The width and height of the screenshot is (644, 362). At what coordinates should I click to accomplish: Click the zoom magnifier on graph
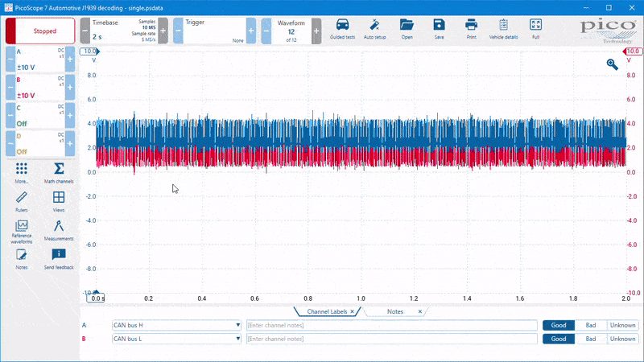coord(612,64)
